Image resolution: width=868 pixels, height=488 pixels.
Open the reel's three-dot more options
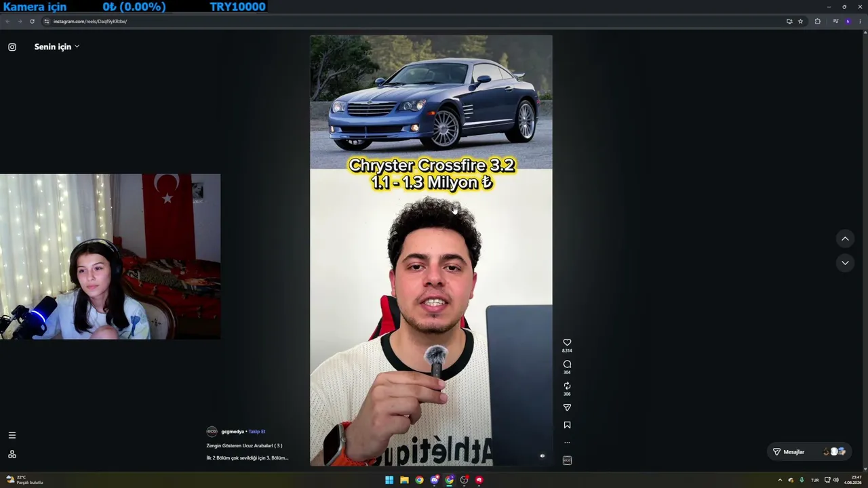pos(567,443)
